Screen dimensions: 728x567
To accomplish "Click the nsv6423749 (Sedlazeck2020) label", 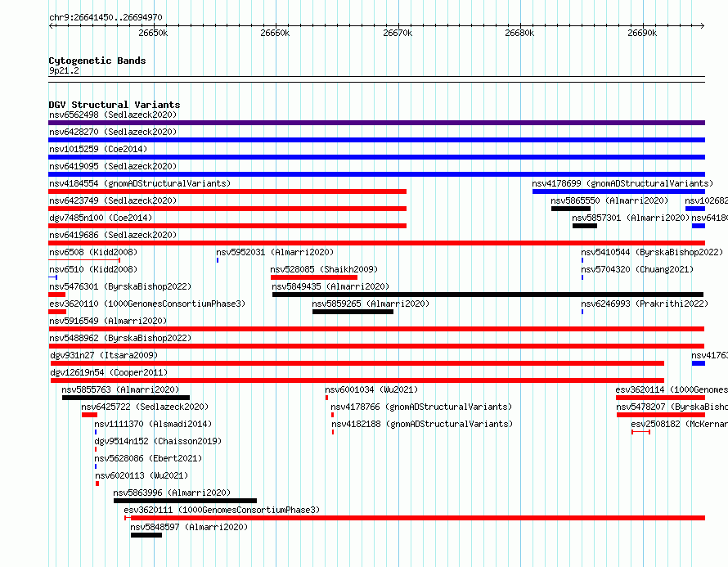I will pos(113,200).
